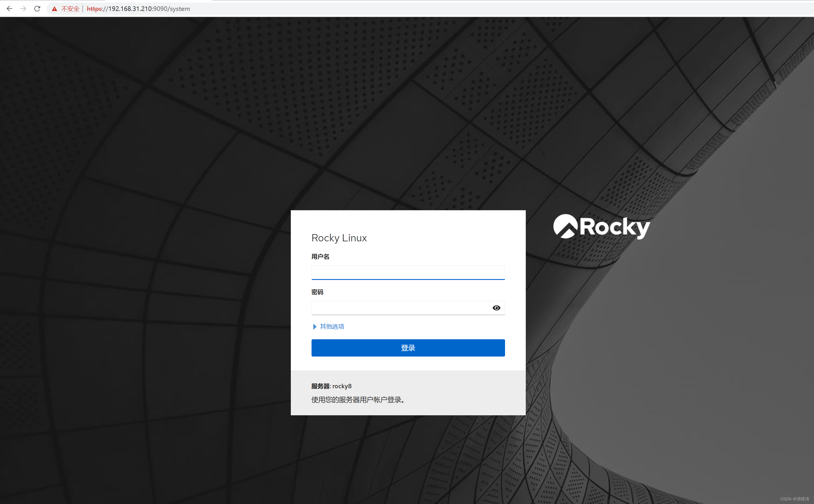This screenshot has width=814, height=504.
Task: Click the Rocky Linux heading text
Action: [339, 238]
